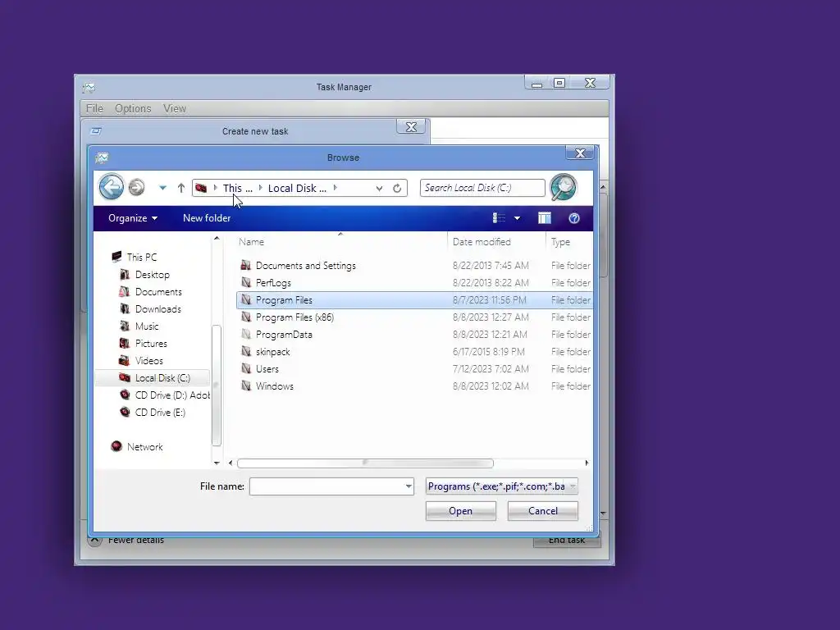Show the preview pane
Screen dimensions: 840x630
click(x=545, y=218)
